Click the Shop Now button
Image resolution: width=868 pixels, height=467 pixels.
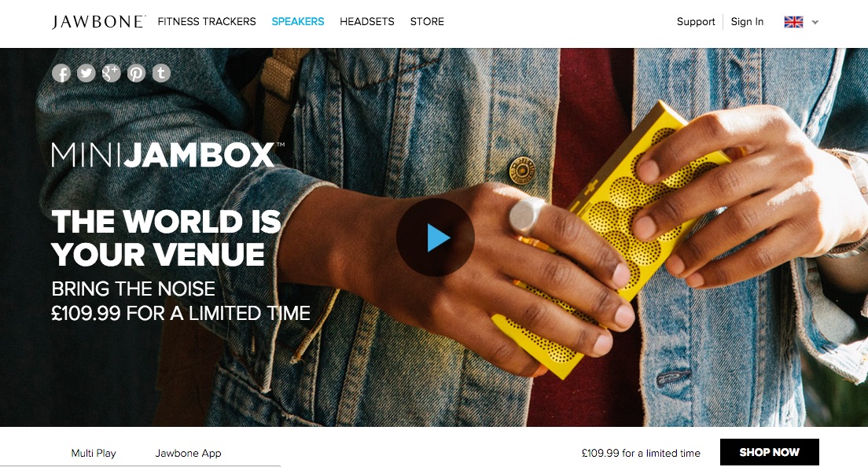point(770,452)
